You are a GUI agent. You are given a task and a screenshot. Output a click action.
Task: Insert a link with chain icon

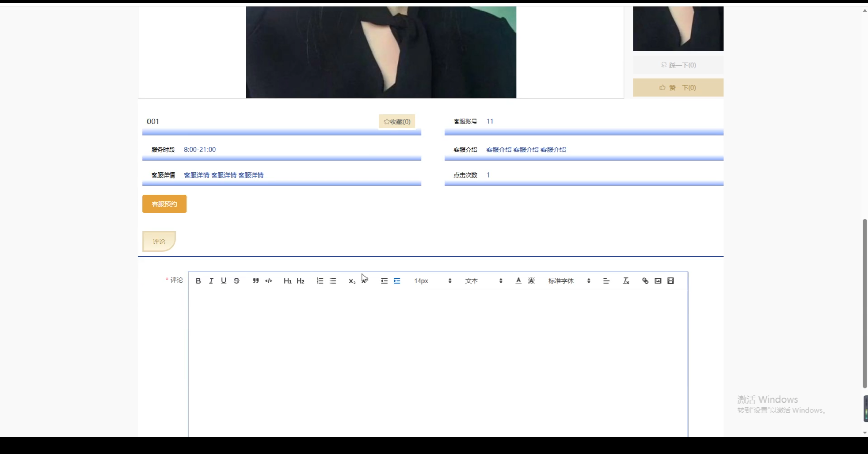tap(645, 281)
